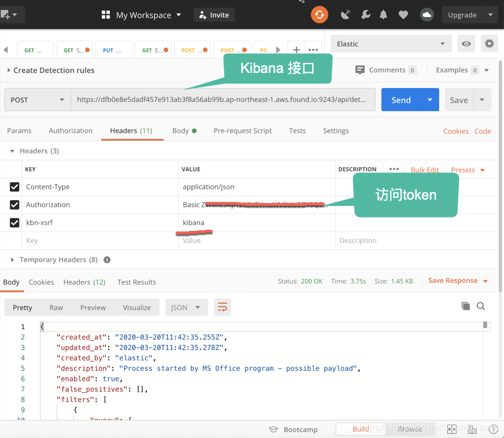Open the wrench settings icon
The width and height of the screenshot is (504, 438).
(365, 15)
